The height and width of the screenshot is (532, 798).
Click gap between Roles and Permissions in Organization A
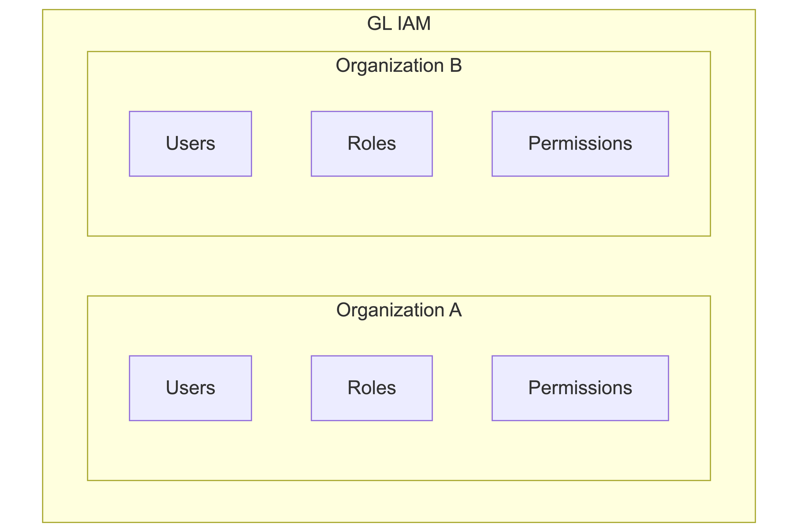tap(462, 388)
